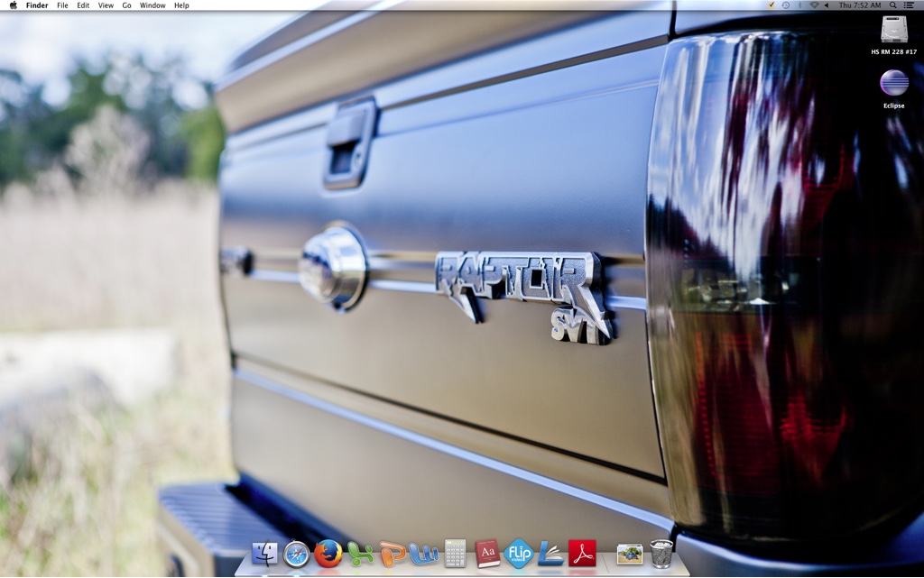Open the Apple menu
This screenshot has width=924, height=578.
pos(13,5)
